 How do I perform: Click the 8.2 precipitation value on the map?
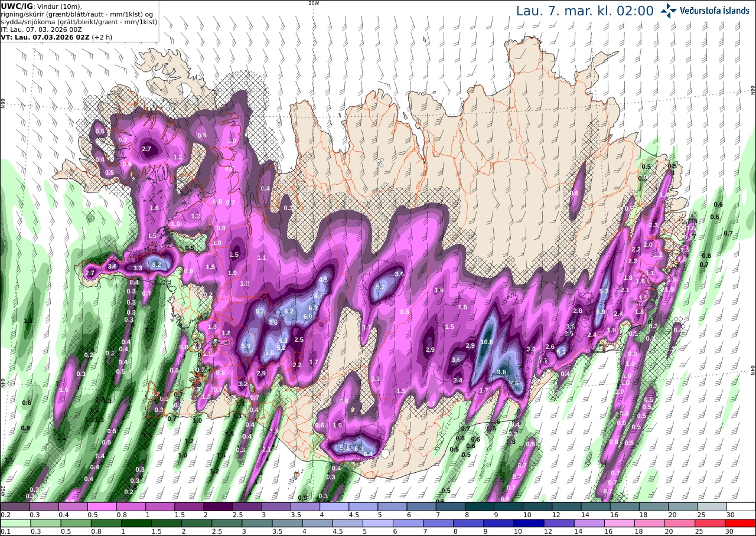(157, 265)
